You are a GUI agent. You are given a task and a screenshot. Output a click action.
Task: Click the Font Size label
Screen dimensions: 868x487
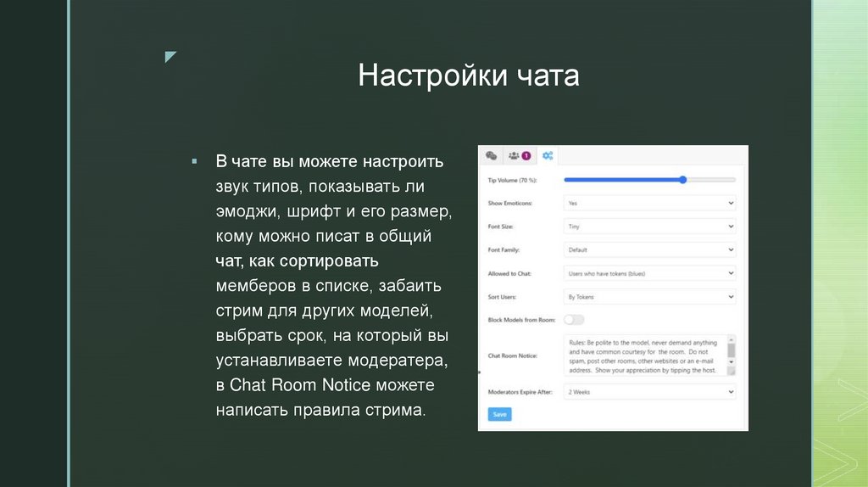pos(500,227)
